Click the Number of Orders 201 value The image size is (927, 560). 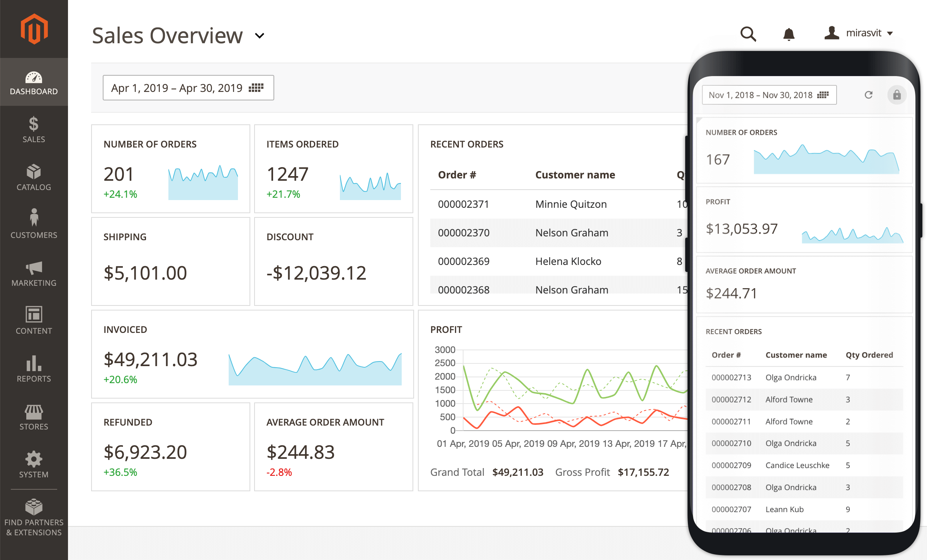[119, 174]
